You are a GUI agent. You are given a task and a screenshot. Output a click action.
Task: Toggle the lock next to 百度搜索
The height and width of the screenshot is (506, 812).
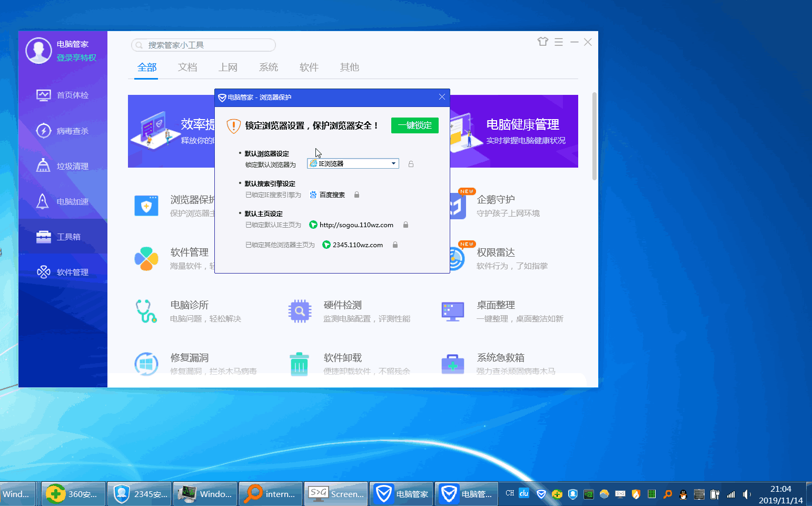(357, 194)
